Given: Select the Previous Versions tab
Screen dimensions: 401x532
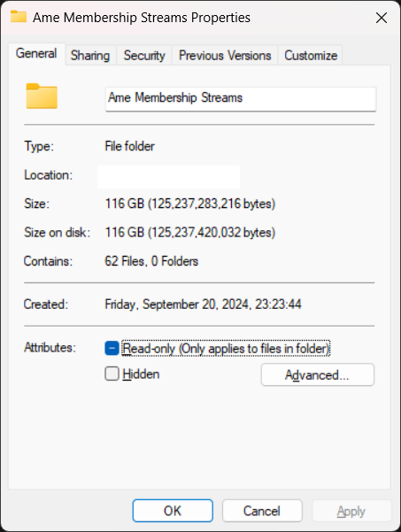Looking at the screenshot, I should point(225,55).
